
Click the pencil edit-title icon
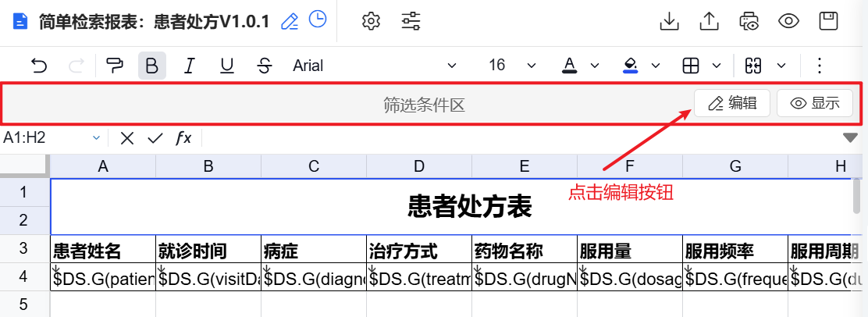pyautogui.click(x=290, y=21)
